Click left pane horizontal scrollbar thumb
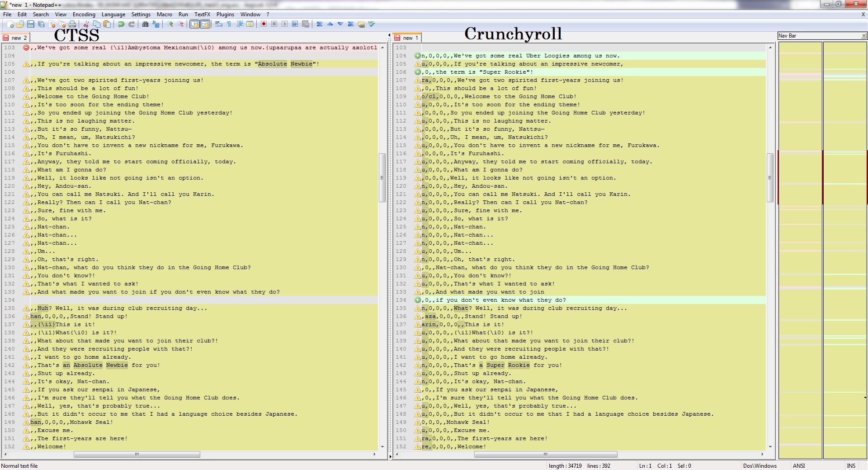868x470 pixels. 137,454
